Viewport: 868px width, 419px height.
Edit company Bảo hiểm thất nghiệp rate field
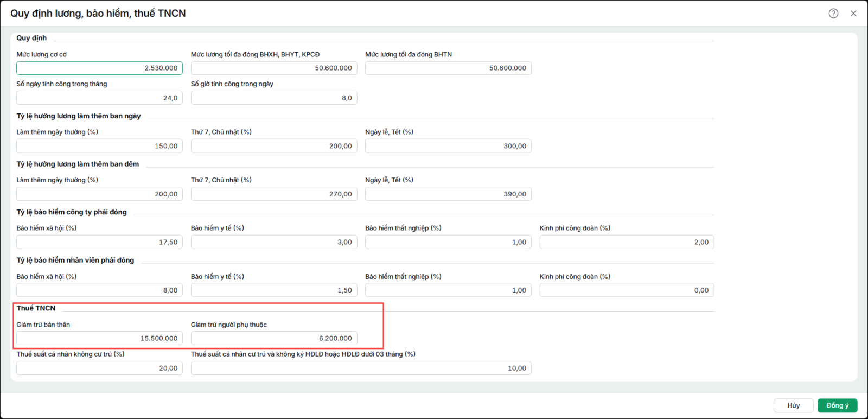tap(448, 242)
